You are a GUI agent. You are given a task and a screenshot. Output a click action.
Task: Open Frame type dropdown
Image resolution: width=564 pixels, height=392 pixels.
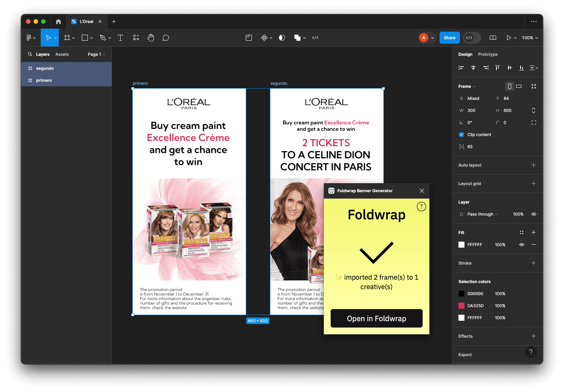(467, 86)
